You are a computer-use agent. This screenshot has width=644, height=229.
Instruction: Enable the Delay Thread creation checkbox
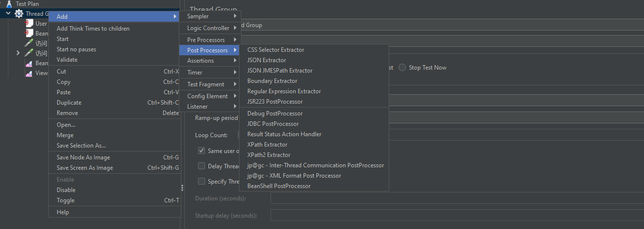pos(202,166)
